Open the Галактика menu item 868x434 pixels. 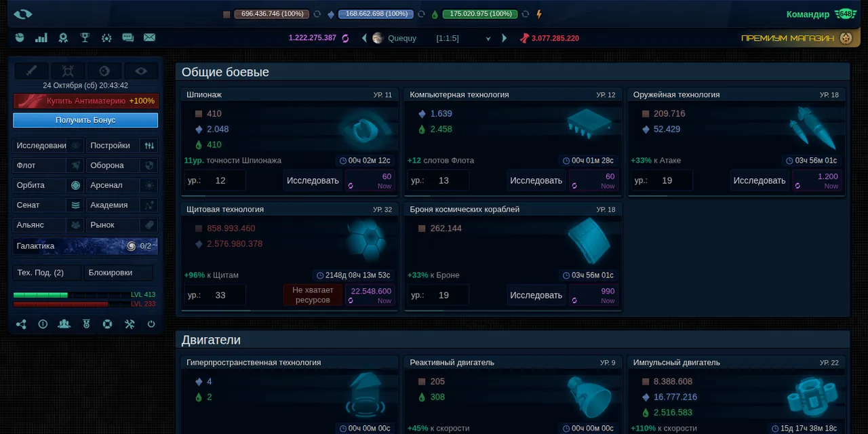click(85, 246)
